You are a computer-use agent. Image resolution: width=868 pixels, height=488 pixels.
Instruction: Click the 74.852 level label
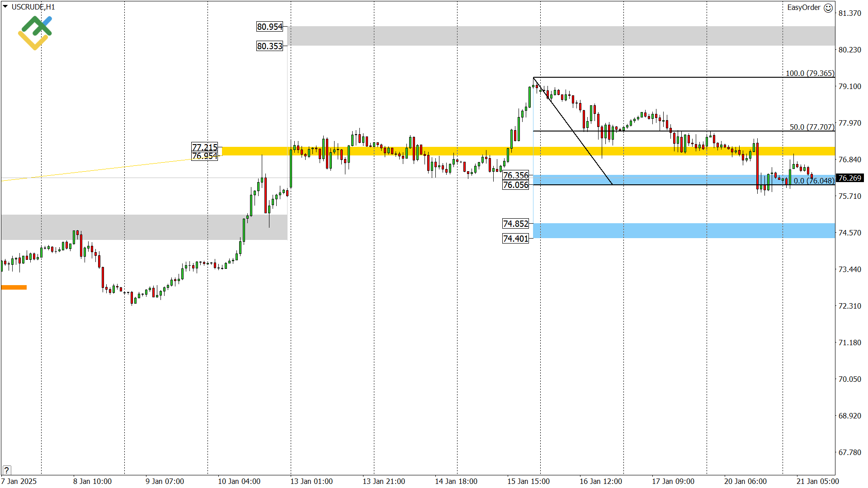[x=515, y=224]
